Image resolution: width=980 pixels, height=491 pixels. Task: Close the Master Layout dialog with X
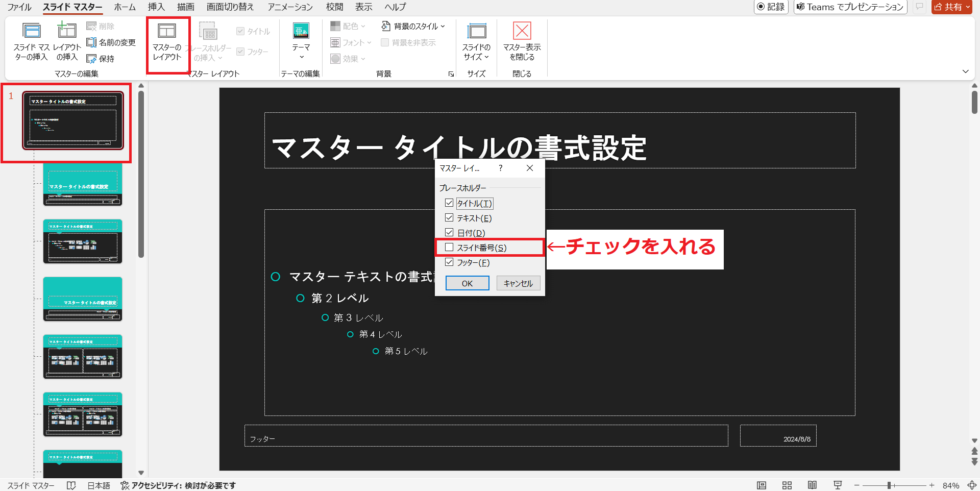click(530, 168)
